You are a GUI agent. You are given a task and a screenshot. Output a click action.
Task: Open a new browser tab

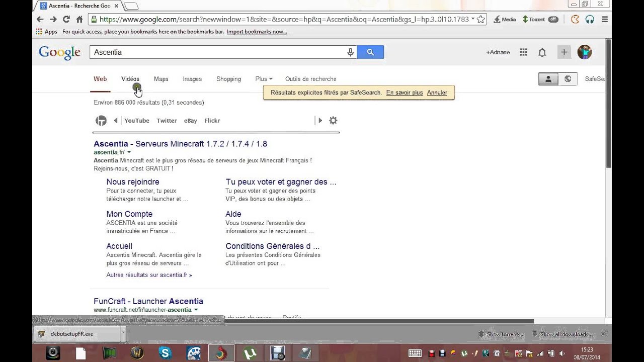point(131,6)
